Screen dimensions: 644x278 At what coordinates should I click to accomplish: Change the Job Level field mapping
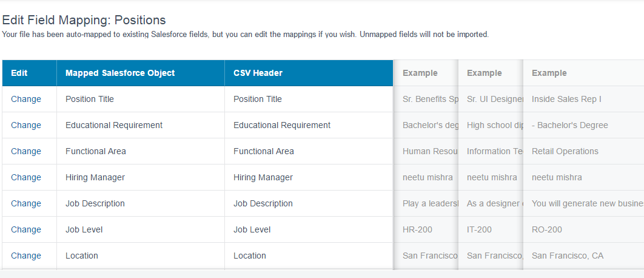tap(26, 229)
